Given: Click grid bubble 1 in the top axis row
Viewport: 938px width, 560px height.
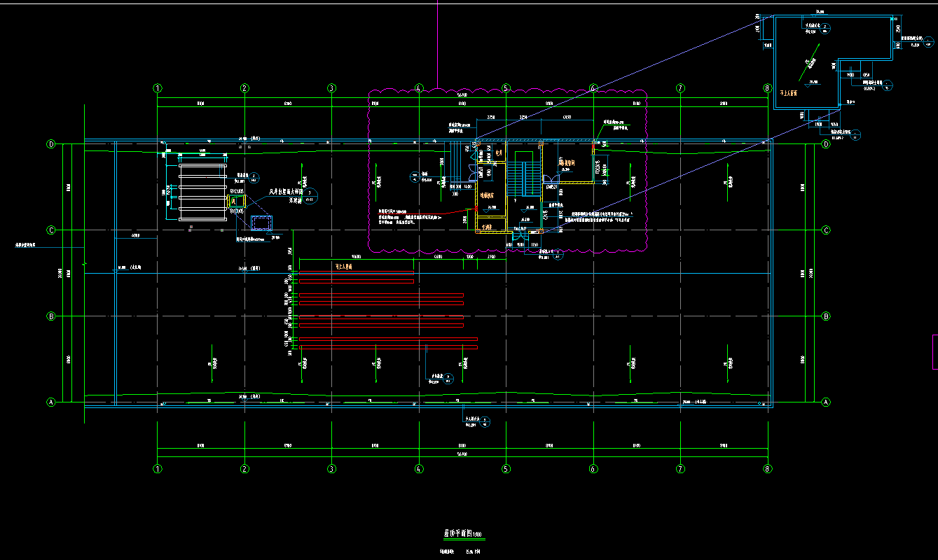Looking at the screenshot, I should (158, 88).
